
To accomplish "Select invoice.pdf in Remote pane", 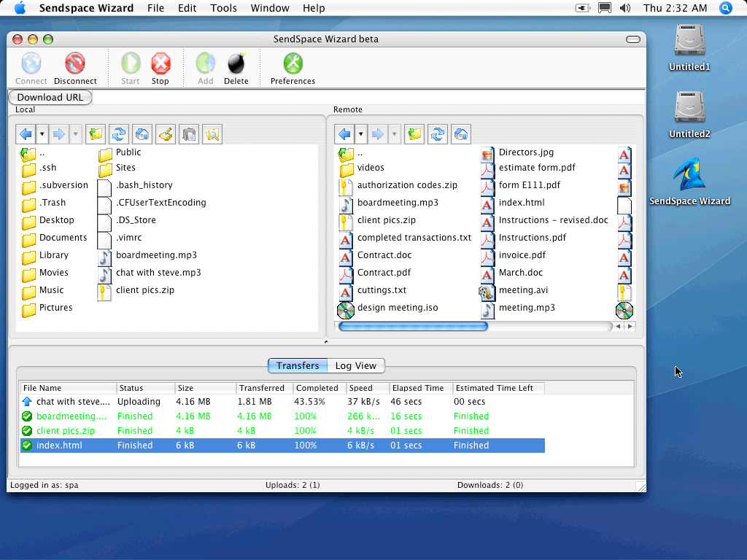I will click(513, 255).
